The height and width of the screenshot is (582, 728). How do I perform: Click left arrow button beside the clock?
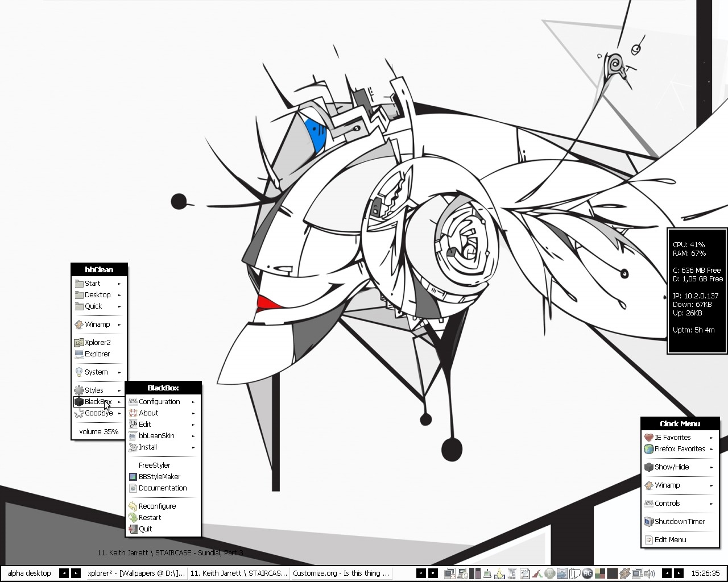[667, 573]
